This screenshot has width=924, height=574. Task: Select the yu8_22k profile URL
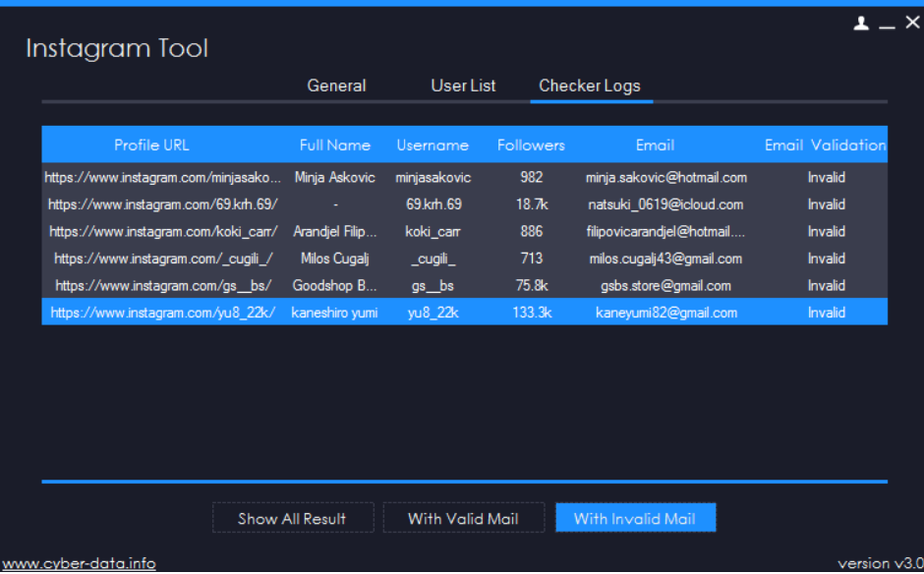tap(163, 313)
